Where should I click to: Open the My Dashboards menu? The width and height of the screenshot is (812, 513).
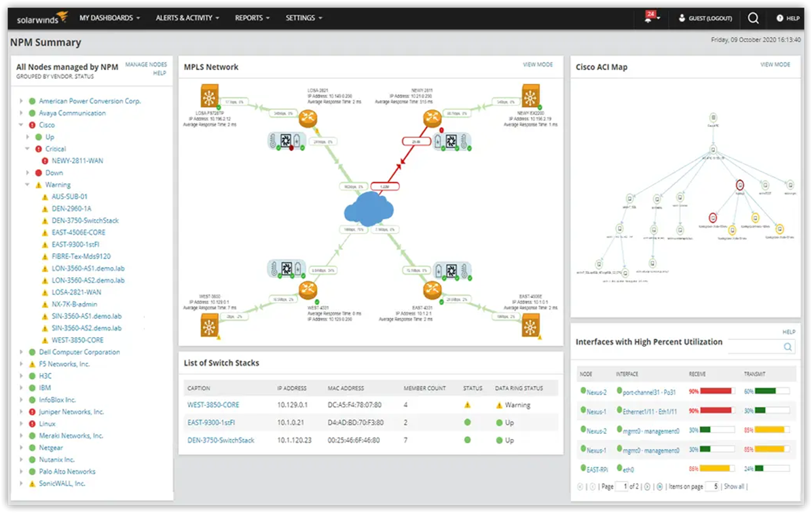pos(109,18)
